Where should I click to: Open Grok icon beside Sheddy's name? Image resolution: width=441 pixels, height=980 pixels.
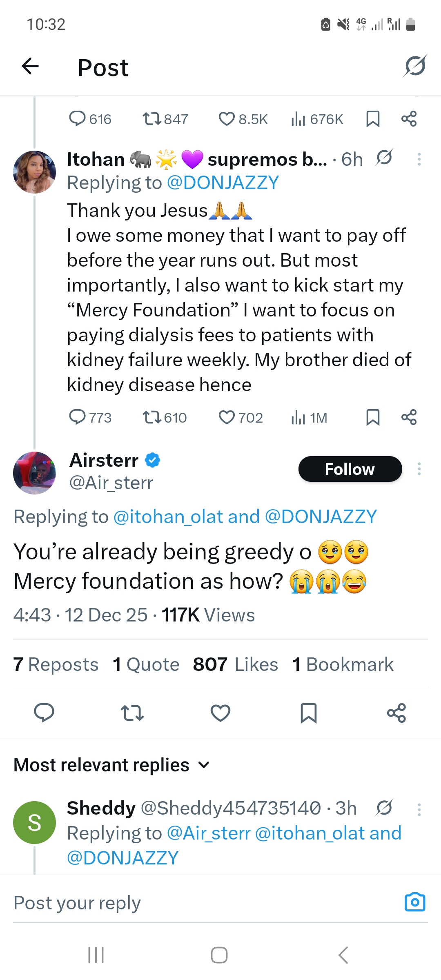pyautogui.click(x=384, y=808)
